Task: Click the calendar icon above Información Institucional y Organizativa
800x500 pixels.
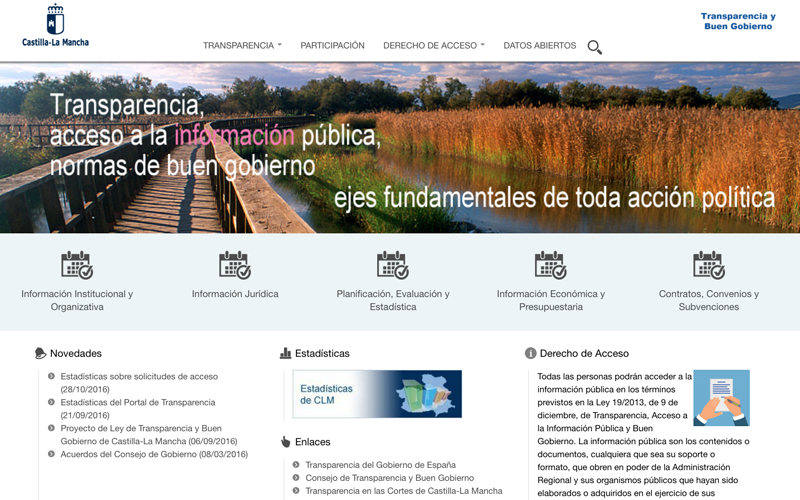Action: [x=77, y=265]
